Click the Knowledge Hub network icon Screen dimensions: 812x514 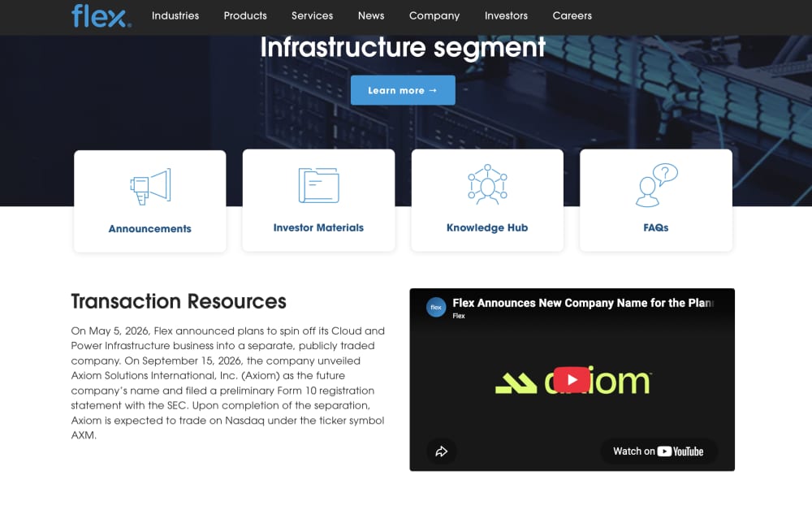pos(487,184)
